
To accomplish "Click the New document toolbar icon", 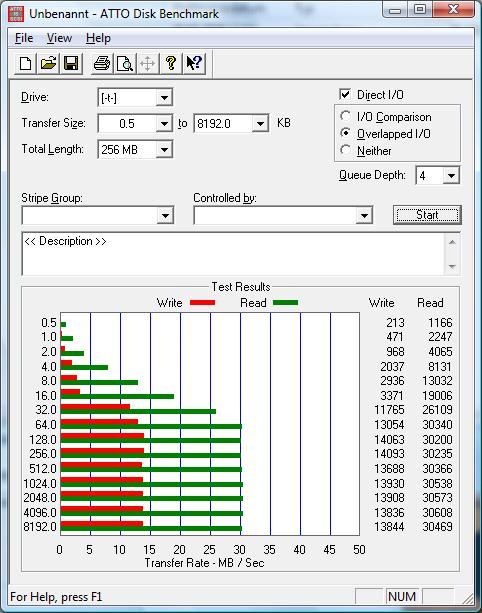I will (25, 63).
